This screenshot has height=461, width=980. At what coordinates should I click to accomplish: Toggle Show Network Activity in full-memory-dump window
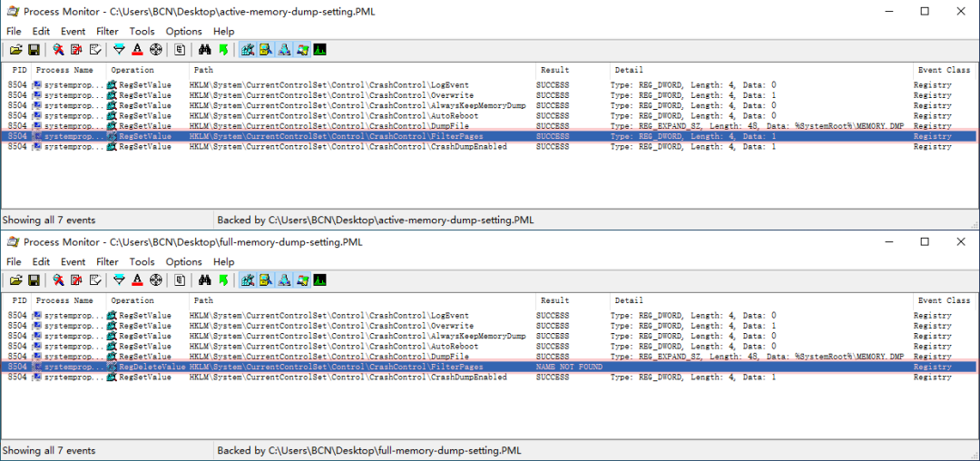click(x=284, y=280)
